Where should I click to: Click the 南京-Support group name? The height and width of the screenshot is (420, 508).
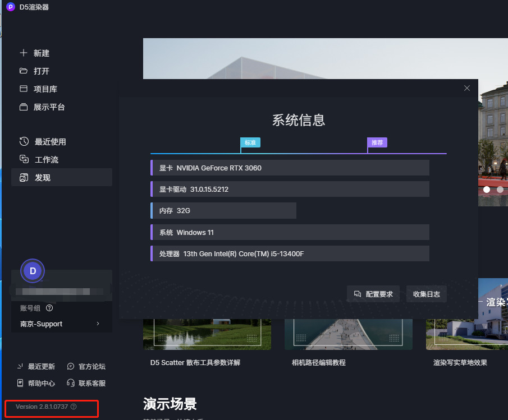point(41,324)
